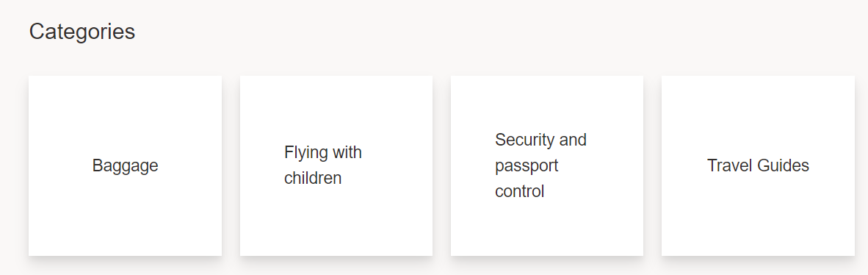
Task: Open the Baggage category card
Action: coord(125,165)
